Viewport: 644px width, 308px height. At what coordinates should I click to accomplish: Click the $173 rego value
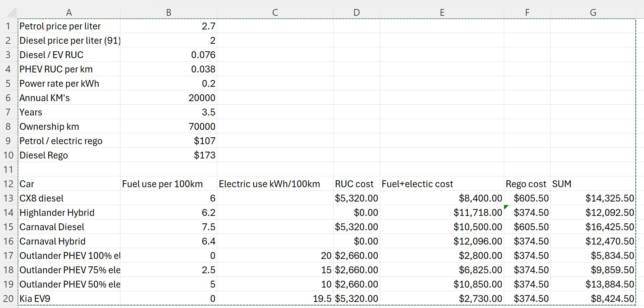169,155
